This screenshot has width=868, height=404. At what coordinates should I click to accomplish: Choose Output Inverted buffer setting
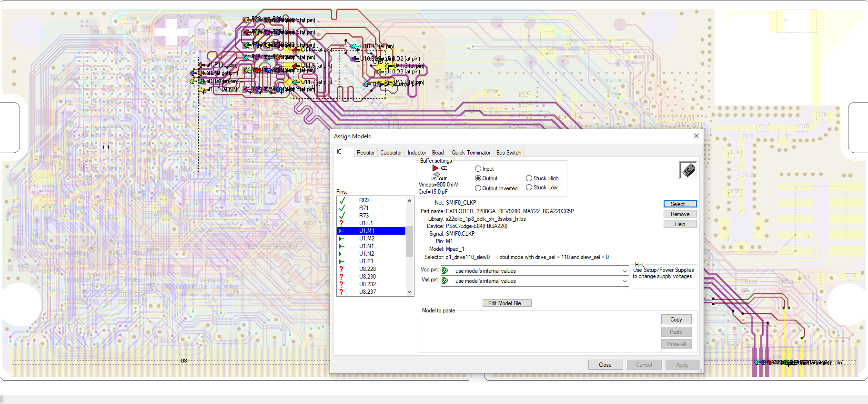[478, 188]
